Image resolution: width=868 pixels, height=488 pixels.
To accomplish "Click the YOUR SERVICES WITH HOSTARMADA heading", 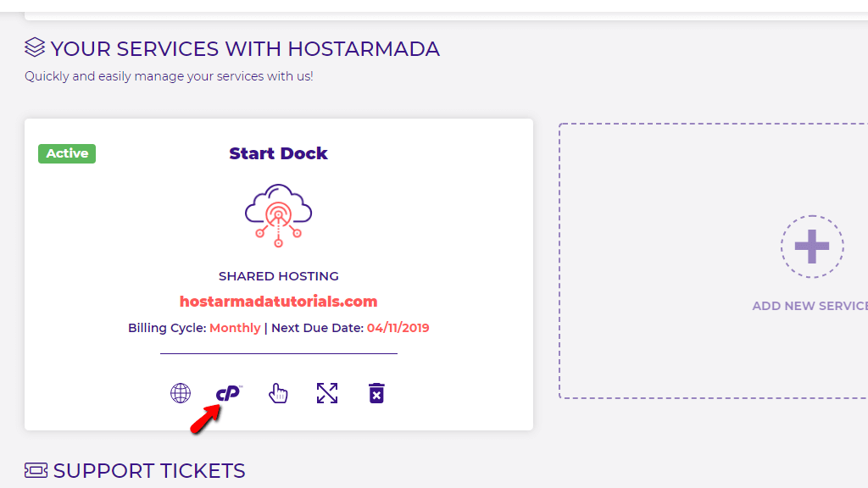I will [x=245, y=48].
